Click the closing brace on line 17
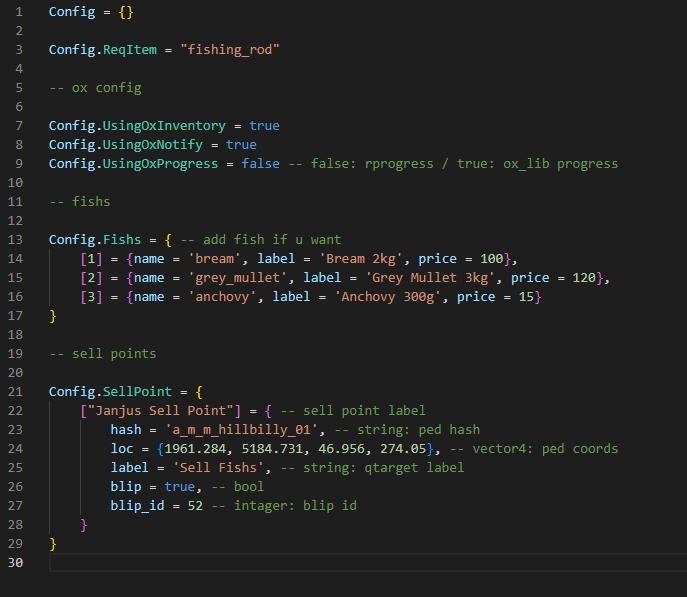Screen dimensions: 687x597 pos(53,316)
